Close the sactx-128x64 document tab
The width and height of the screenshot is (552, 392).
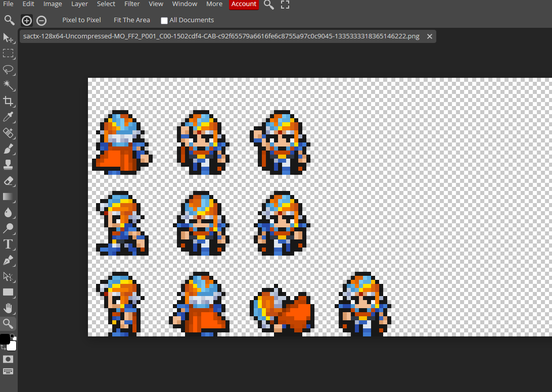430,36
